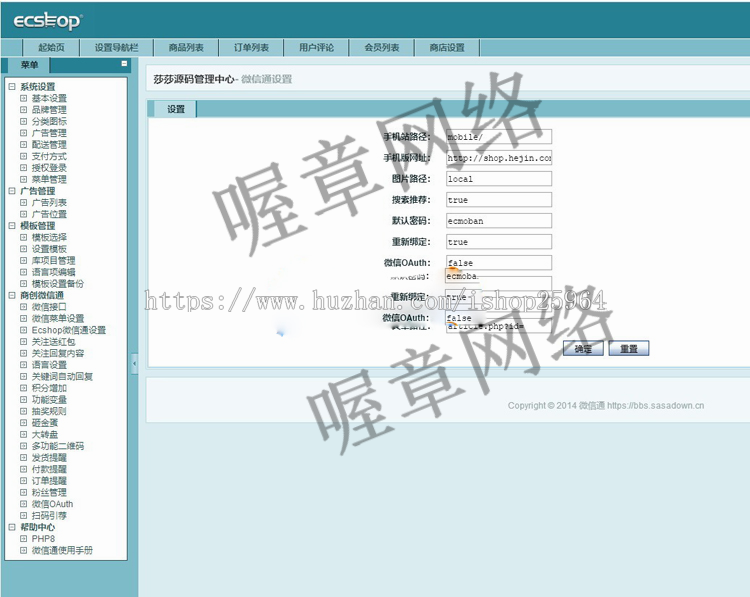The width and height of the screenshot is (750, 597).
Task: Open 基本设置 in the menu tree
Action: click(49, 98)
